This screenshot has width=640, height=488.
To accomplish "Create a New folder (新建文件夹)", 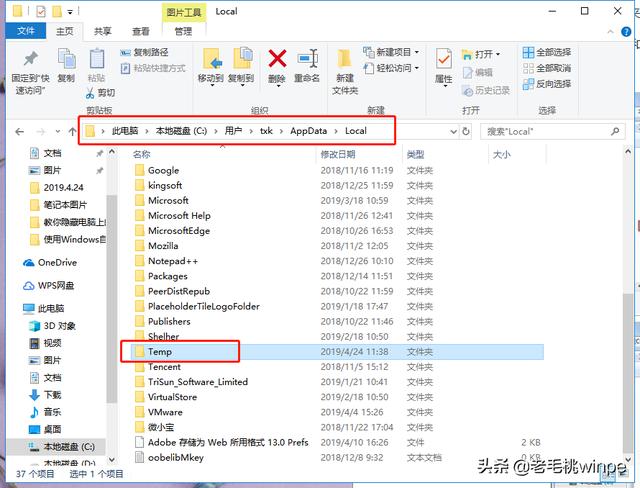I will (x=345, y=72).
